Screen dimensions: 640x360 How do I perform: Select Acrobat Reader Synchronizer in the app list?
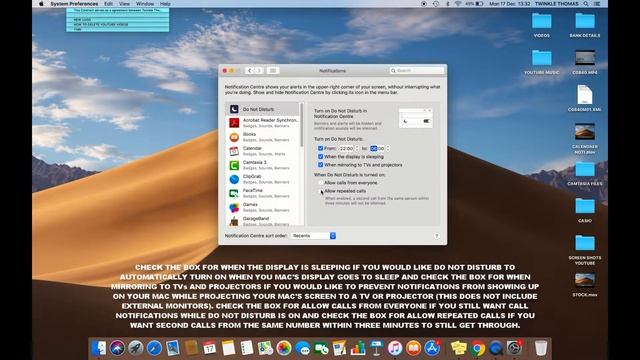(263, 123)
